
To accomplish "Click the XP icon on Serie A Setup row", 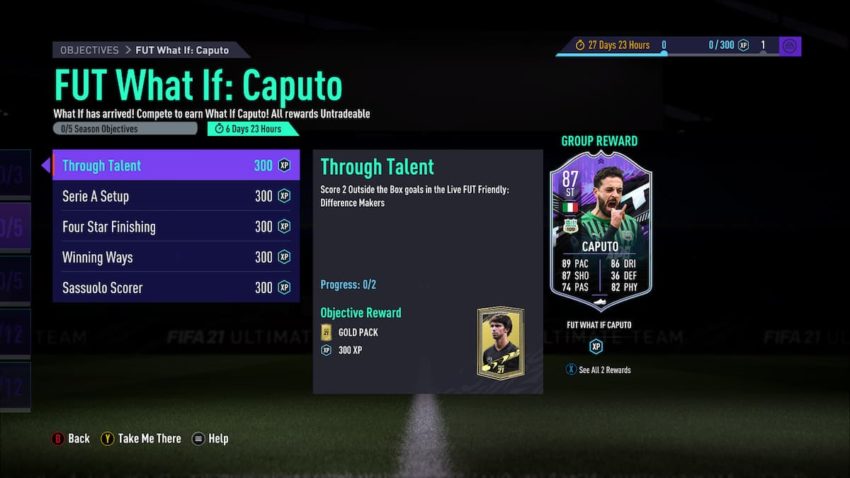I will 285,196.
